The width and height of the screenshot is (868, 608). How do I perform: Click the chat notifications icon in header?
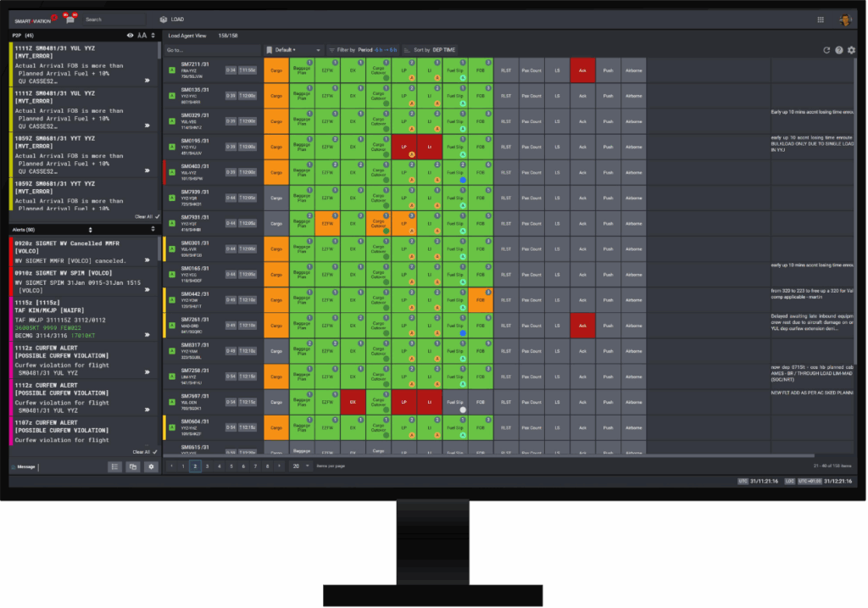click(x=71, y=19)
